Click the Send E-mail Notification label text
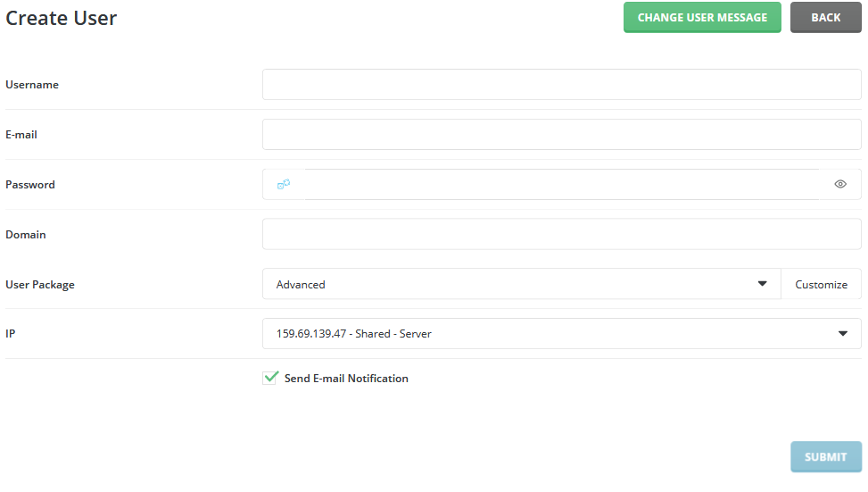 click(x=346, y=379)
